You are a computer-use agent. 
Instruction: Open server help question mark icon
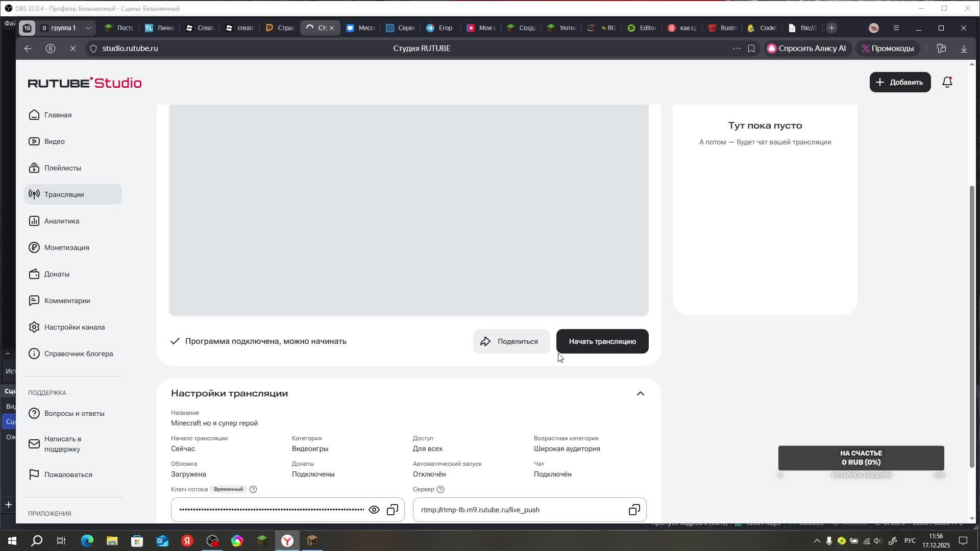click(x=440, y=489)
